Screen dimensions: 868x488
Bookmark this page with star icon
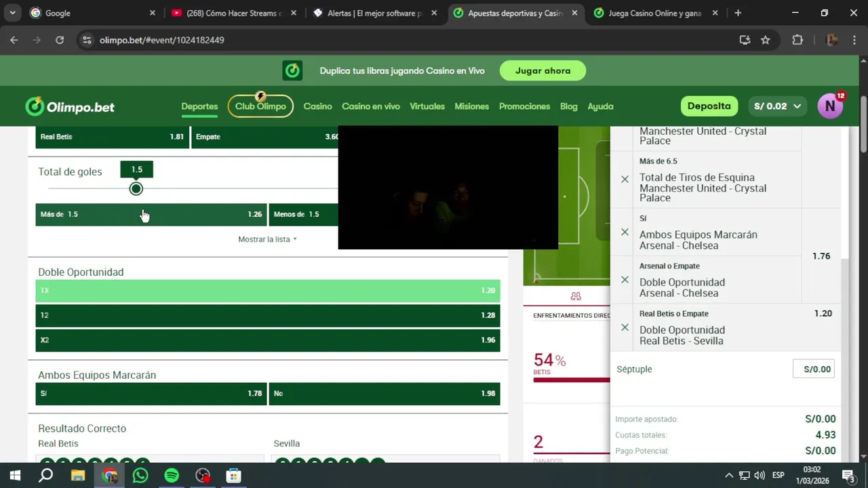[766, 40]
